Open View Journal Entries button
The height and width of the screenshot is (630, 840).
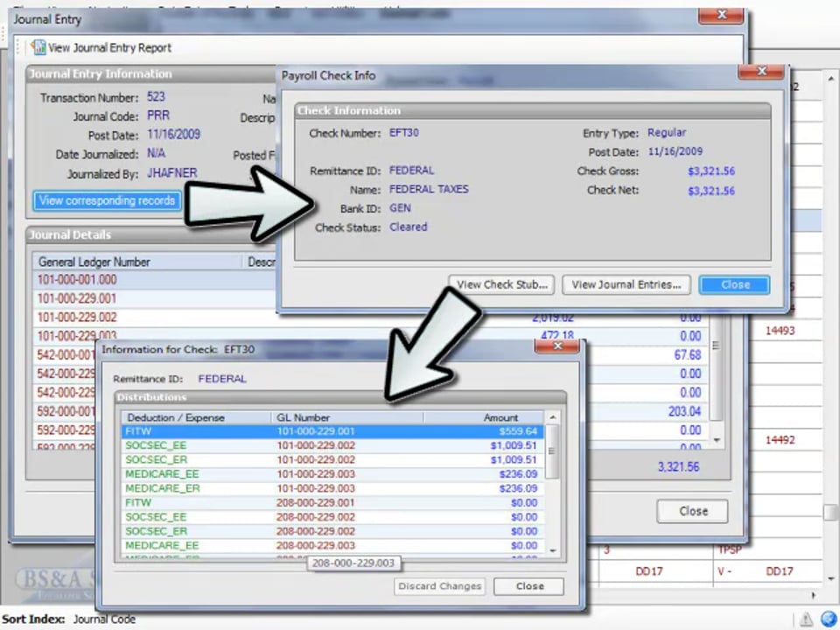coord(626,285)
